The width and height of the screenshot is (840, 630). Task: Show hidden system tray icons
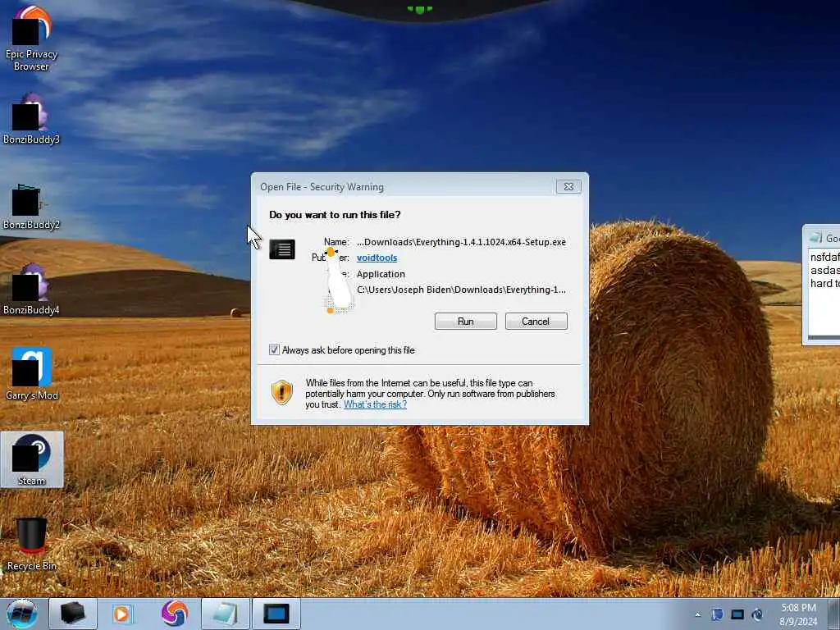697,614
